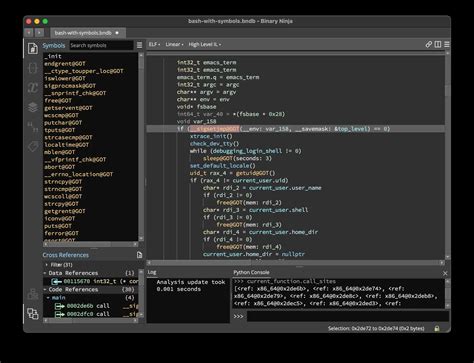Image resolution: width=474 pixels, height=363 pixels.
Task: Click debugging_login_shell variable in while loop
Action: coord(247,151)
